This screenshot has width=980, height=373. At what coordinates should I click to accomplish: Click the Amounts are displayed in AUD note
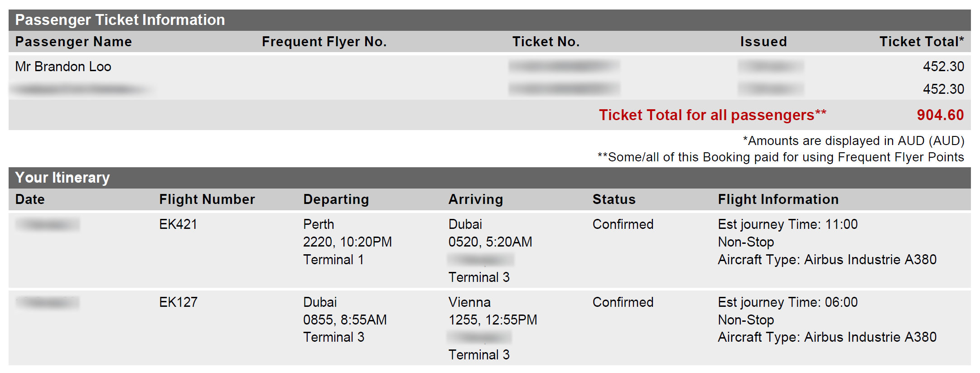pos(854,141)
